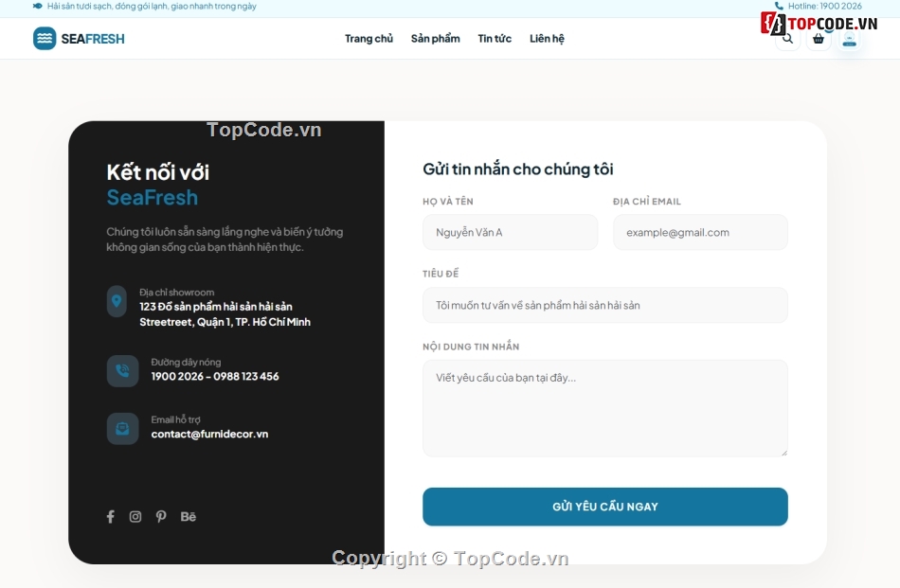
Task: Click the 'Gửi tin nhắn cho chúng tôi' heading
Action: 517,169
